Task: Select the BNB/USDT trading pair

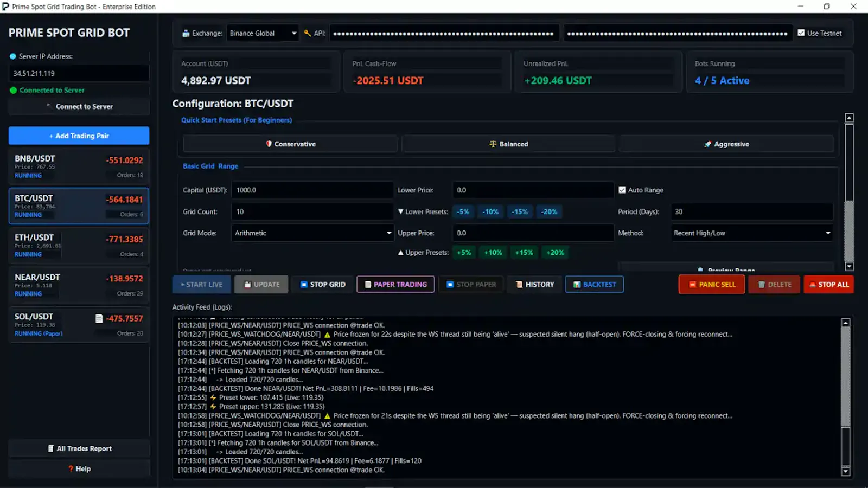Action: [x=79, y=166]
